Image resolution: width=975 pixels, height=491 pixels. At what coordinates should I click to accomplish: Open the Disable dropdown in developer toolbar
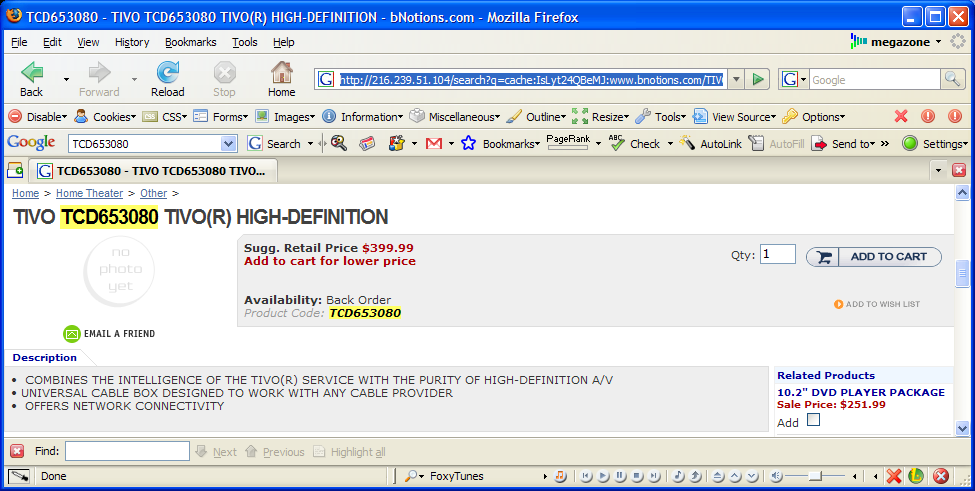click(38, 117)
